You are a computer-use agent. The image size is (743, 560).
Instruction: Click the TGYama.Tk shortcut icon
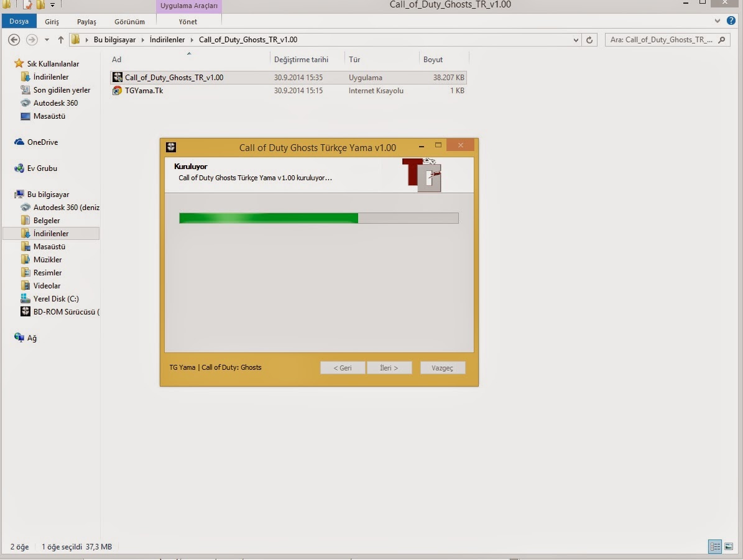click(117, 91)
